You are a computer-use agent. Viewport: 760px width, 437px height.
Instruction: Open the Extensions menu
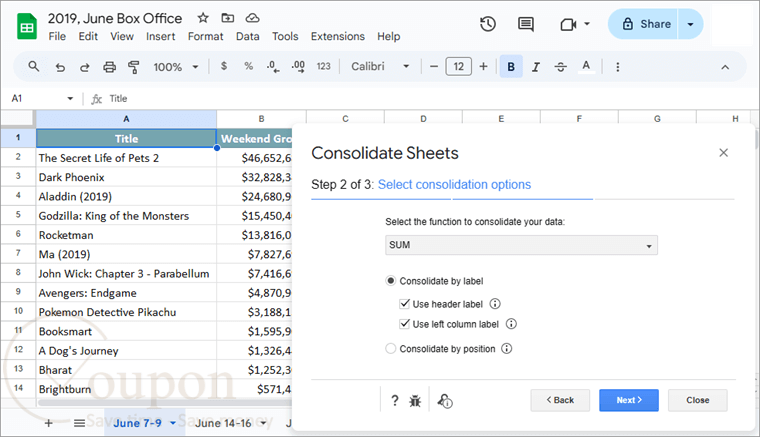338,36
